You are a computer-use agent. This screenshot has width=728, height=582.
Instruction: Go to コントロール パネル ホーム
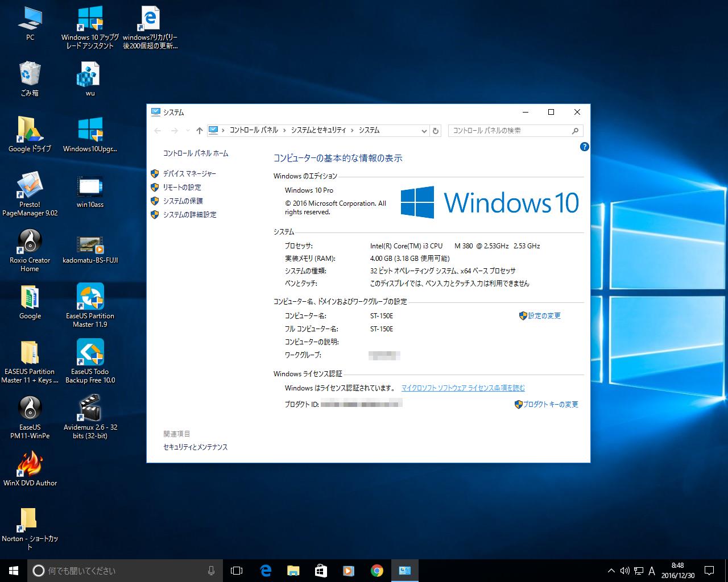pos(196,153)
